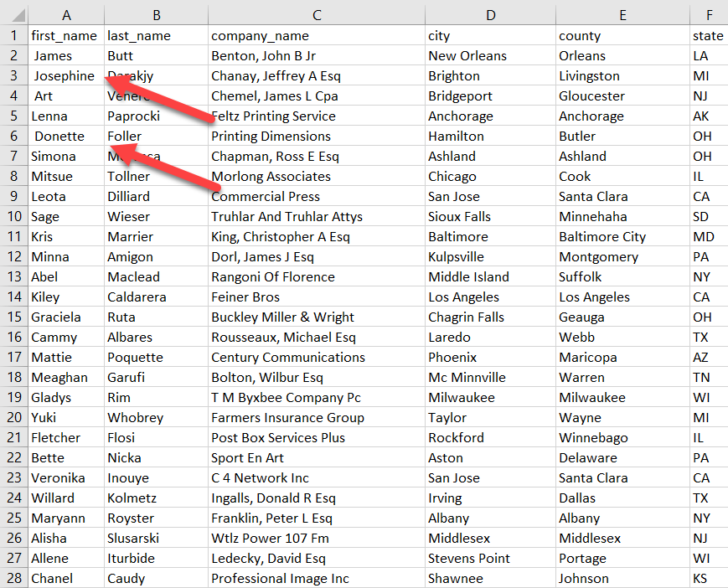Select row 1 header
The height and width of the screenshot is (588, 728).
[13, 36]
